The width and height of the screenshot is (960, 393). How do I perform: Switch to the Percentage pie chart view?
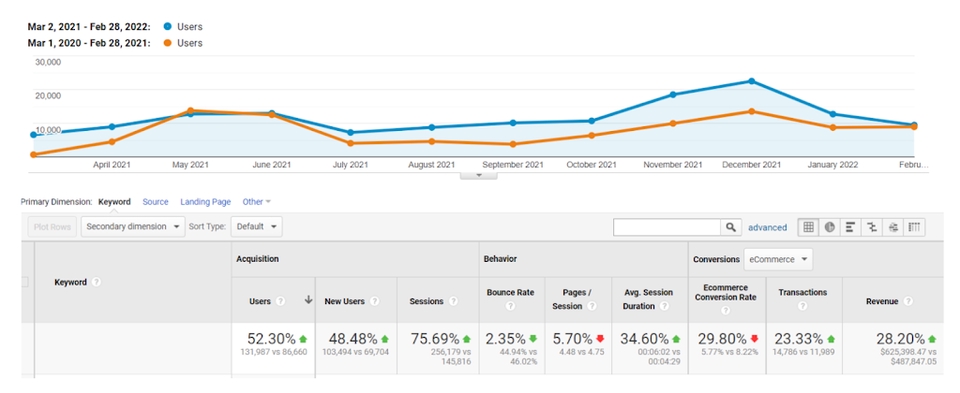(830, 227)
